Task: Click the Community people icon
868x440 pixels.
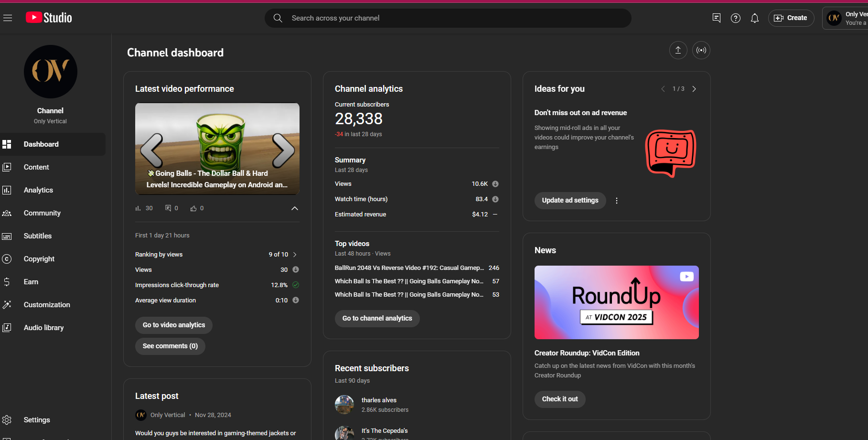Action: pos(7,213)
